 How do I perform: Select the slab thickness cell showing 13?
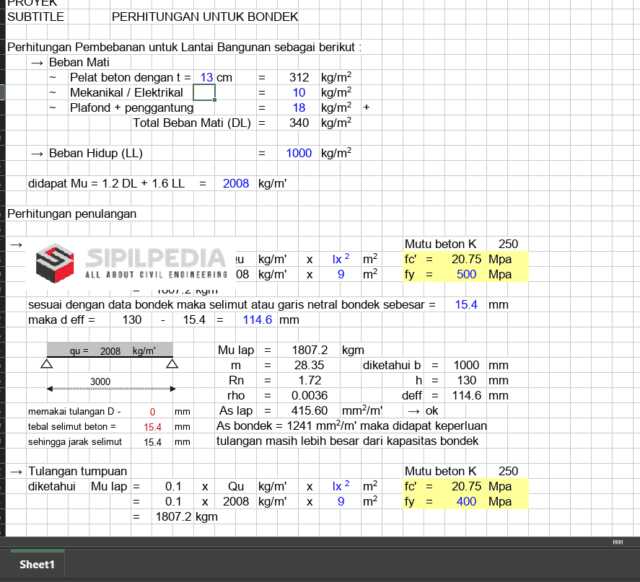(x=205, y=77)
